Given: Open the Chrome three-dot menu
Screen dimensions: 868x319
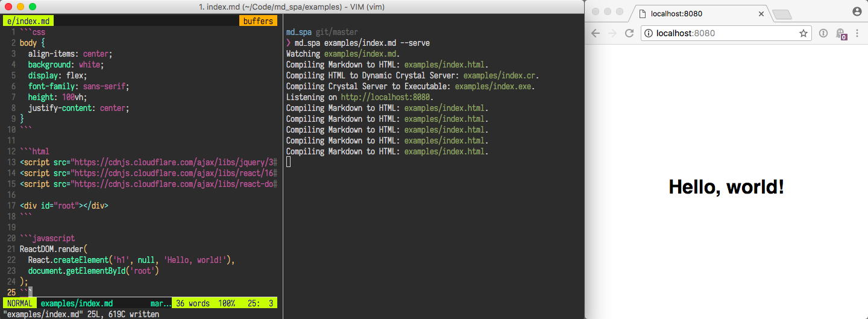Looking at the screenshot, I should coord(857,33).
